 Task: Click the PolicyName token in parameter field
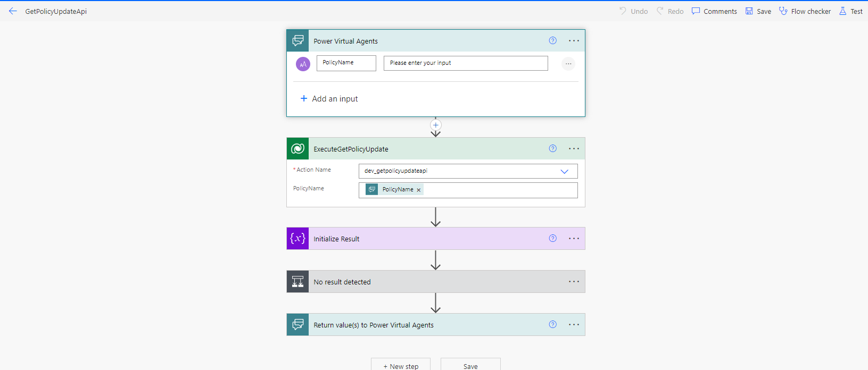coord(394,190)
